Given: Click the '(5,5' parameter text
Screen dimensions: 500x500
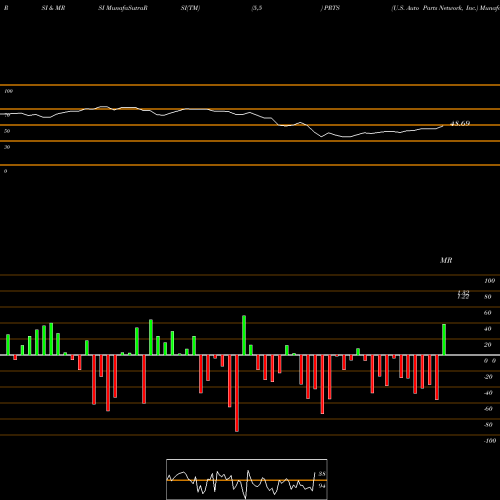Looking at the screenshot, I should 257,8.
